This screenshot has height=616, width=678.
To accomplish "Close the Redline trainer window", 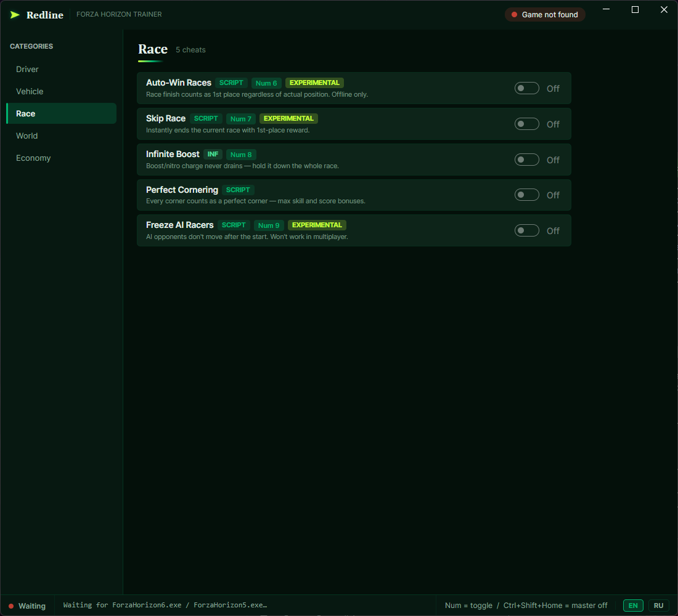I will pos(664,9).
